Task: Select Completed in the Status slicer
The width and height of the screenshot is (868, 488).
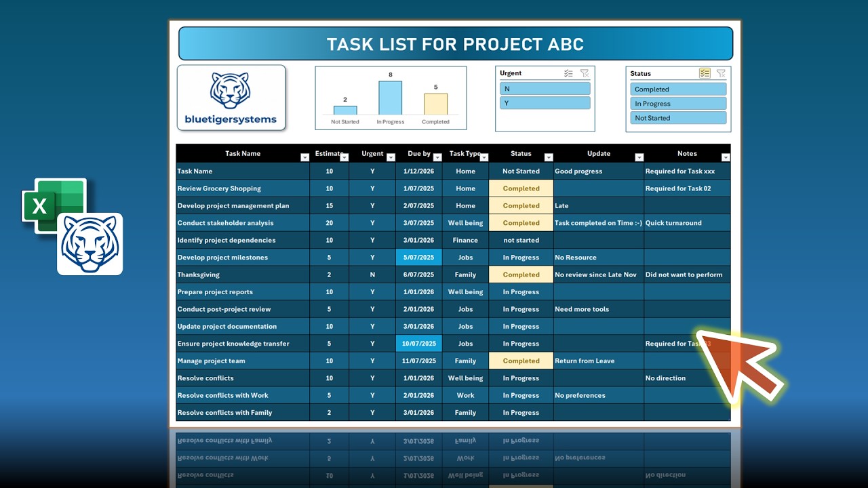Action: [678, 89]
